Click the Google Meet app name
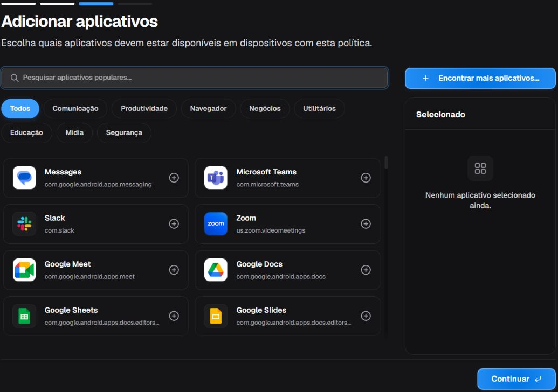This screenshot has height=392, width=558. [x=67, y=264]
